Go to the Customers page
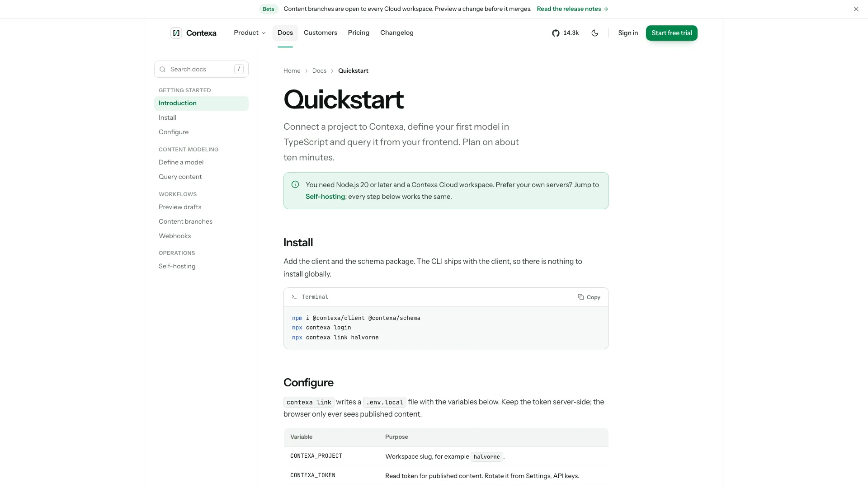The image size is (868, 488). 321,33
